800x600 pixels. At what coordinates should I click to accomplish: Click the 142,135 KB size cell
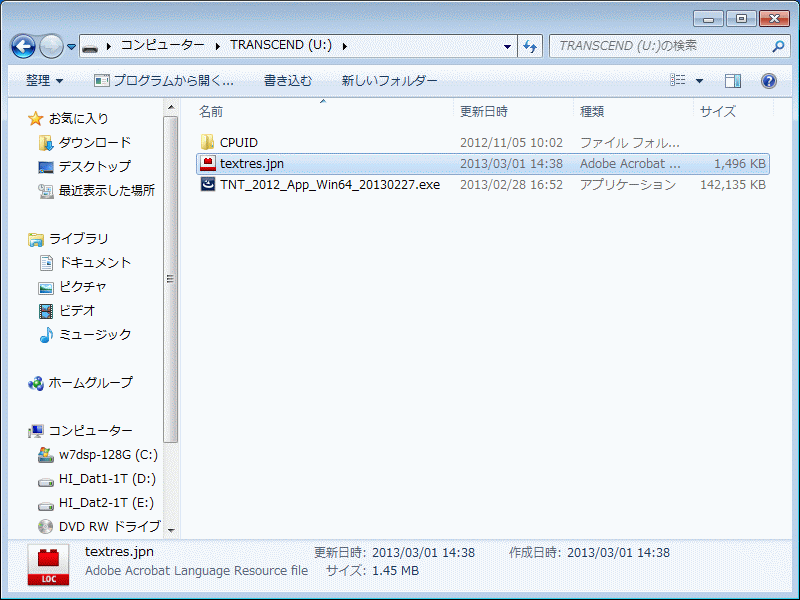click(733, 185)
